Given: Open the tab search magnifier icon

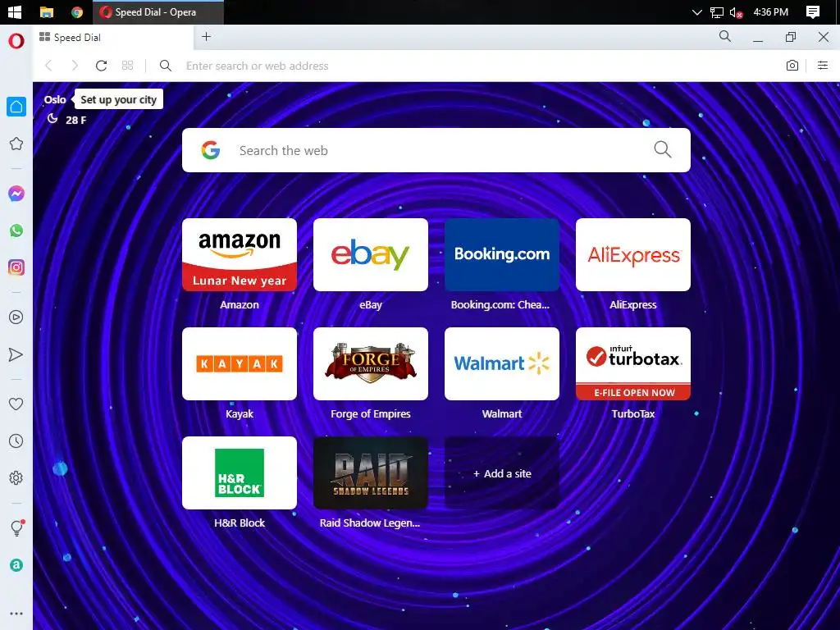Looking at the screenshot, I should coord(725,36).
